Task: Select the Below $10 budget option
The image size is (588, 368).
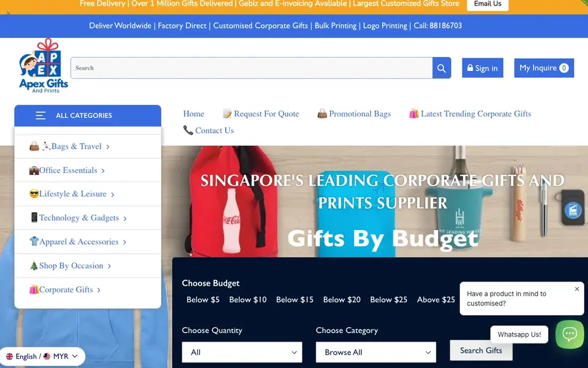Action: [x=248, y=300]
